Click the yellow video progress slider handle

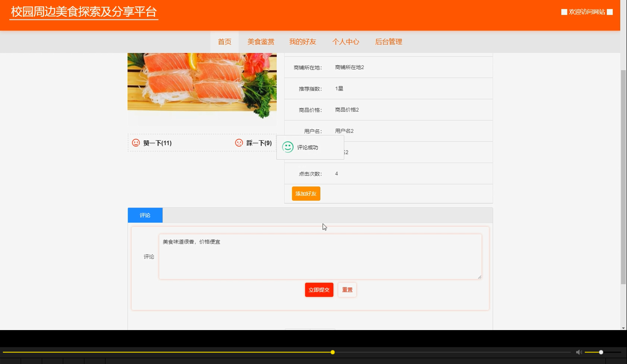pos(333,352)
